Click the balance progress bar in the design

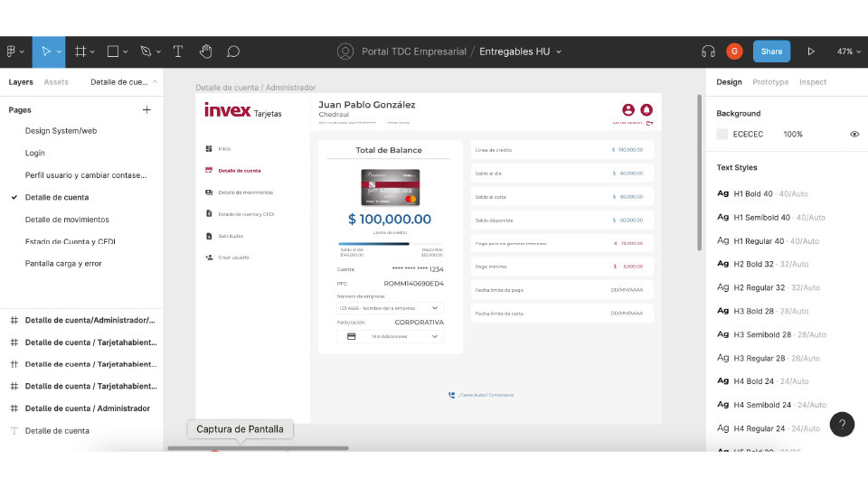click(x=391, y=243)
